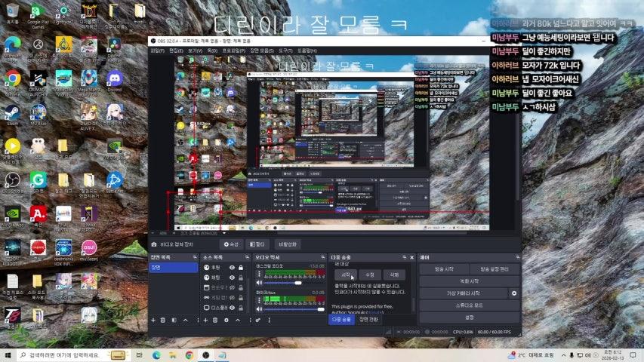Toggle visibility of the first source row
The width and height of the screenshot is (644, 362).
coord(232,268)
